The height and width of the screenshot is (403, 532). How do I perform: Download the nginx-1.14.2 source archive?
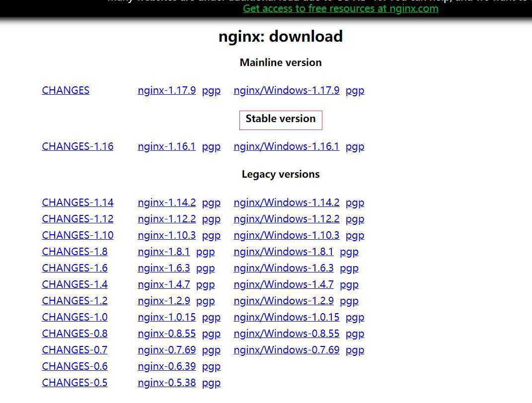click(166, 202)
